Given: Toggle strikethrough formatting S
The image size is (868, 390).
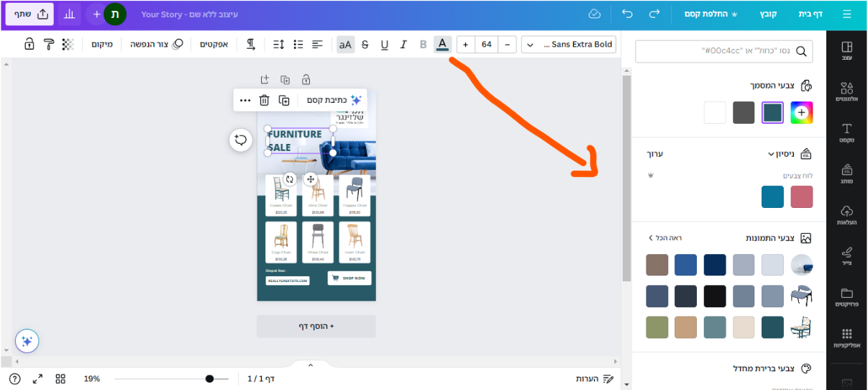Looking at the screenshot, I should click(365, 45).
